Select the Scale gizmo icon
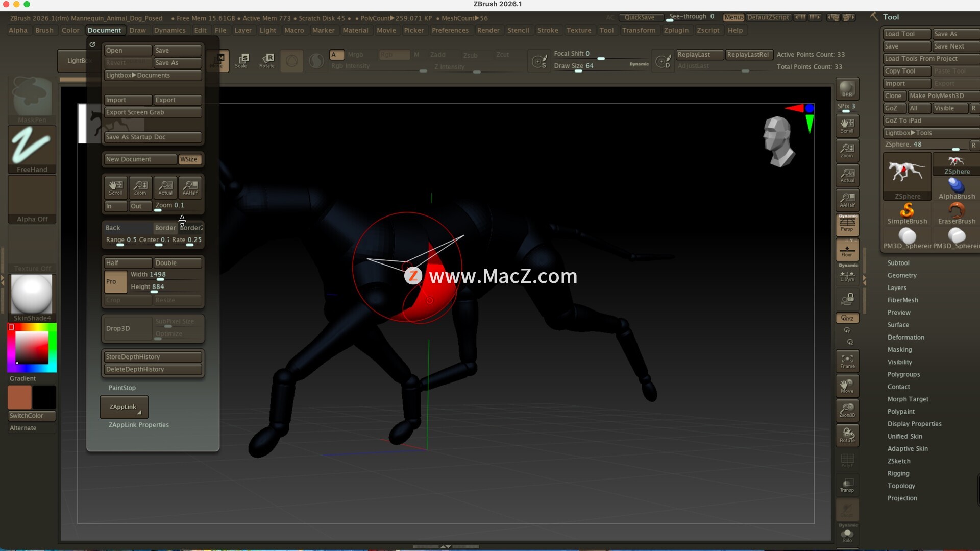The image size is (980, 551). pos(241,60)
